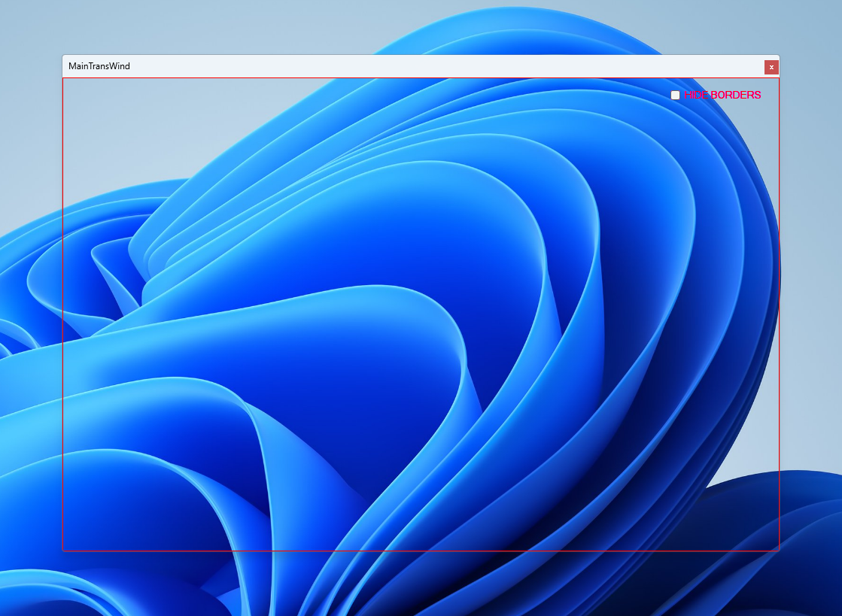Enable the HIDE BORDERS checkbox

point(675,96)
